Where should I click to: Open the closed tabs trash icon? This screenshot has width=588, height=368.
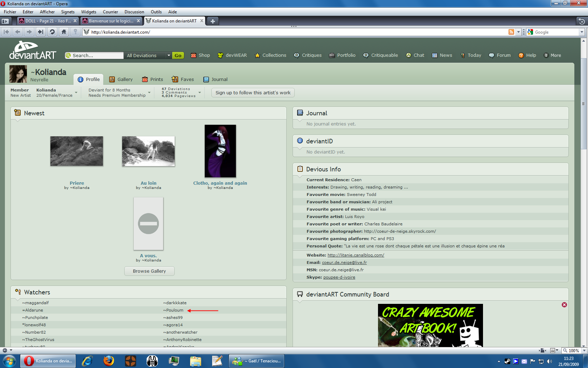click(581, 21)
